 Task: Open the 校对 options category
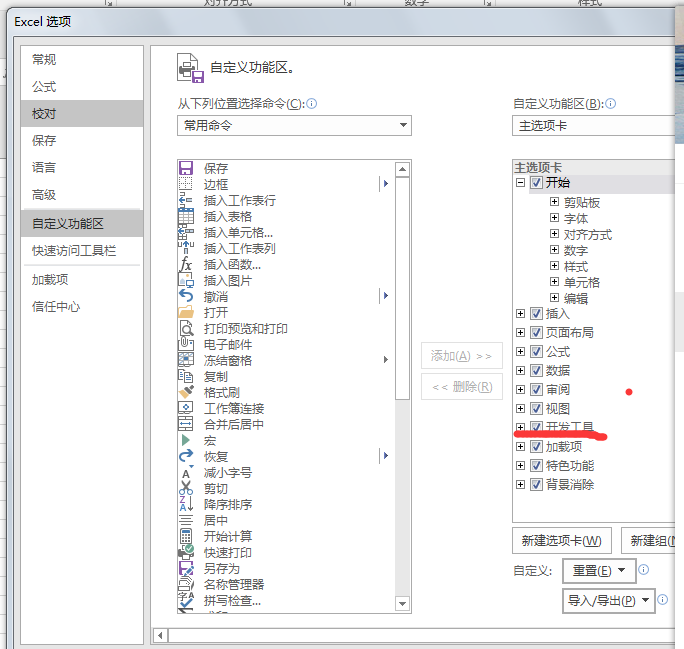click(82, 114)
